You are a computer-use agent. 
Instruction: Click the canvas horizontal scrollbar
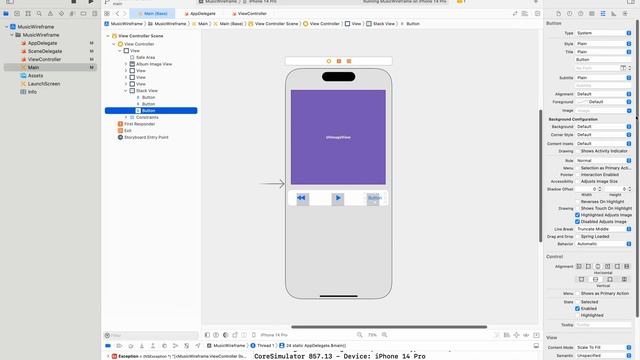coord(389,327)
